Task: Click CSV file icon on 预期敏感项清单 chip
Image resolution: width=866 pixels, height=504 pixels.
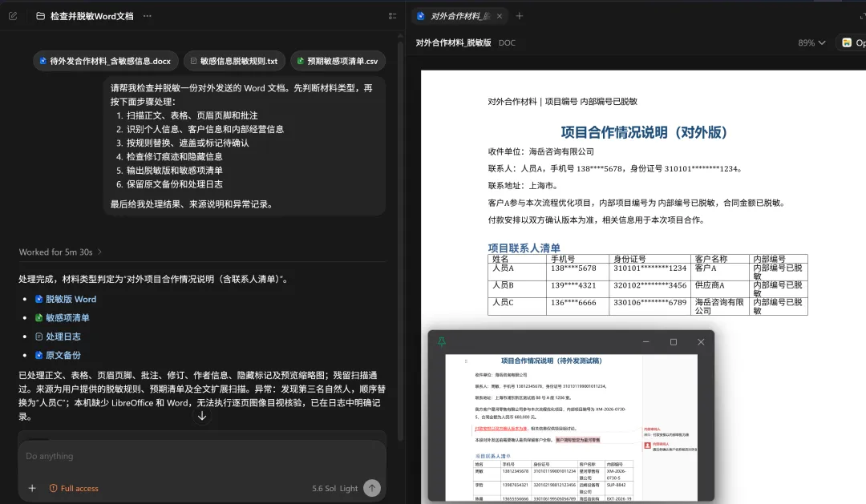Action: click(x=300, y=61)
